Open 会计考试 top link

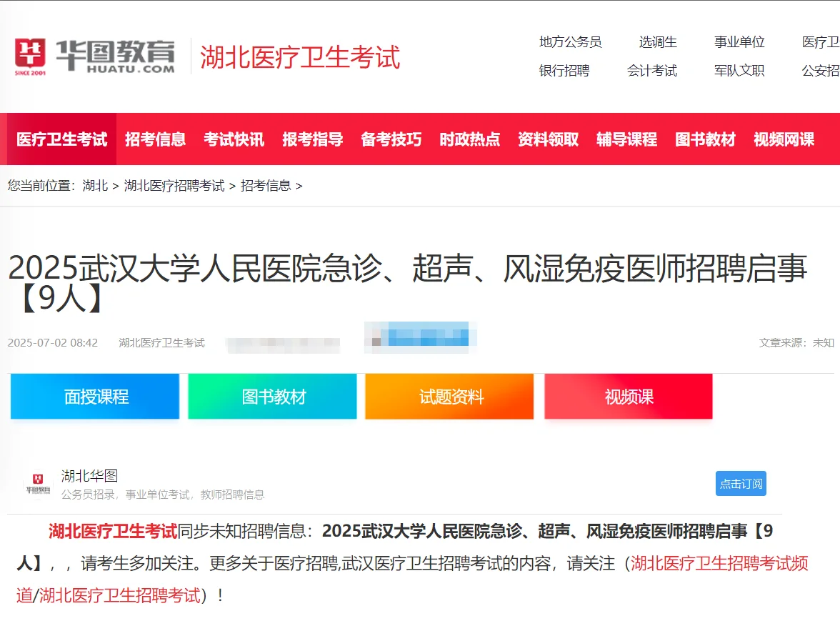tap(652, 70)
